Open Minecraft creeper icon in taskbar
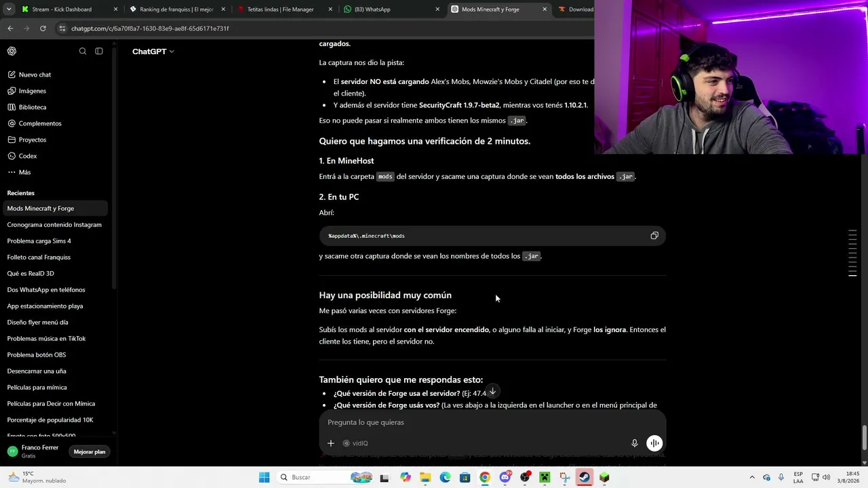This screenshot has width=868, height=488. [544, 477]
